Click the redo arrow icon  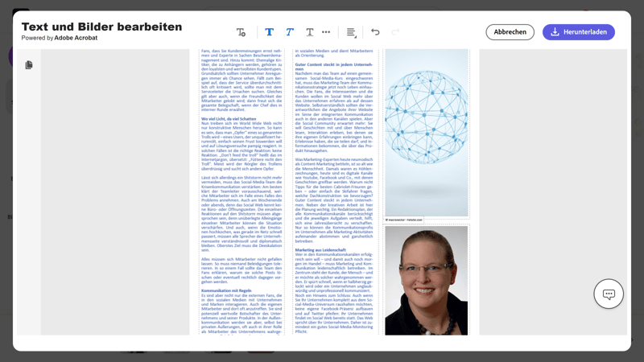[395, 32]
